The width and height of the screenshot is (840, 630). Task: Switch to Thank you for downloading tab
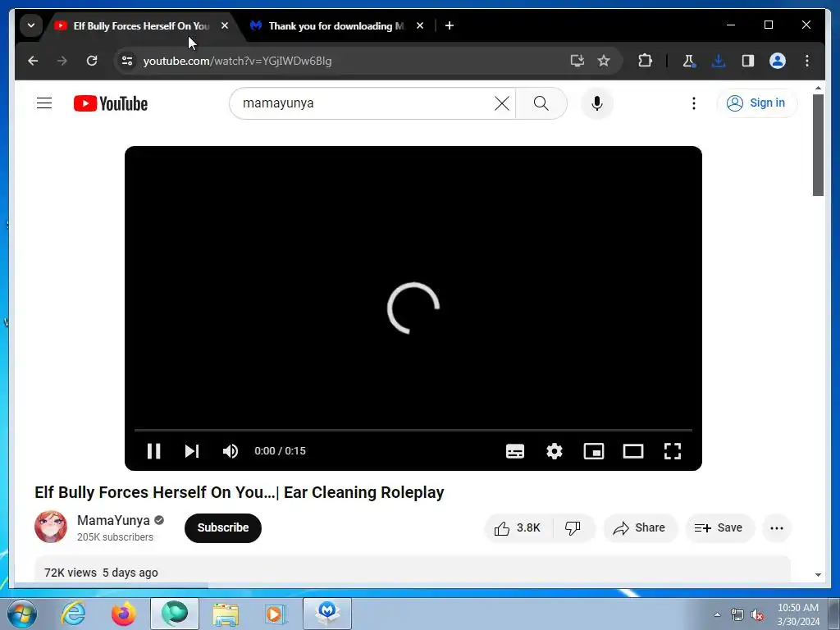[x=336, y=25]
